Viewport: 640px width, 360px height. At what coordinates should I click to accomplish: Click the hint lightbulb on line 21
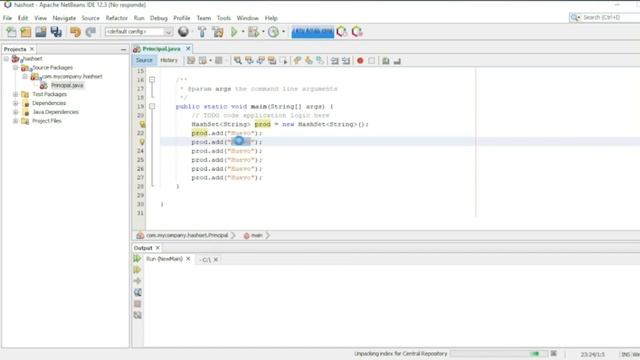click(142, 124)
